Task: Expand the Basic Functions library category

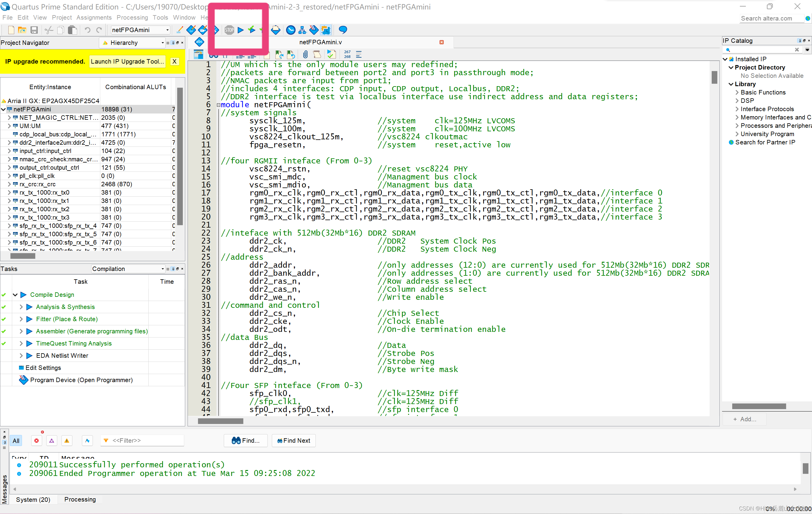Action: point(737,92)
